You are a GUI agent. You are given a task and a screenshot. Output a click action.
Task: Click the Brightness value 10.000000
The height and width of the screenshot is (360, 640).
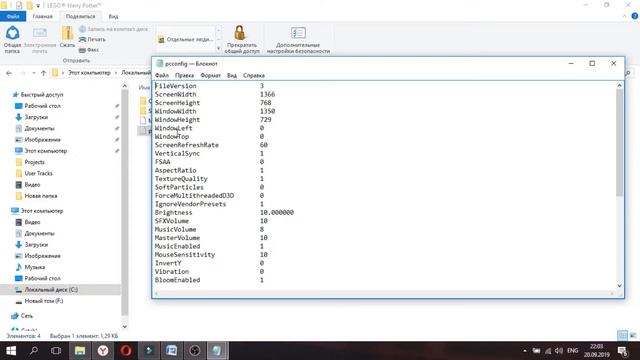click(x=277, y=213)
